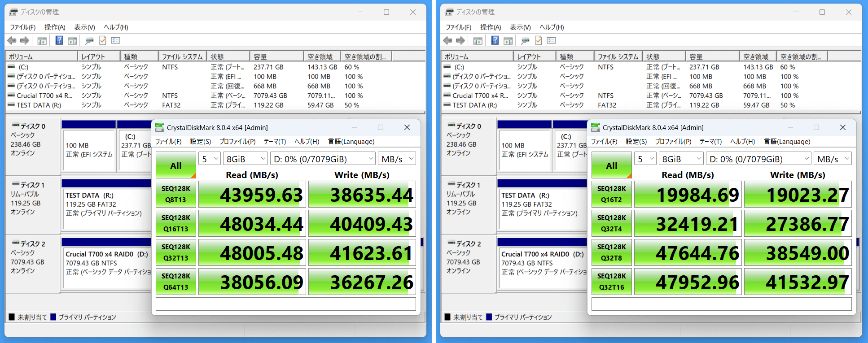The width and height of the screenshot is (868, 343).
Task: Blue help question-mark icon, left Disk Management toolbar
Action: pos(59,40)
